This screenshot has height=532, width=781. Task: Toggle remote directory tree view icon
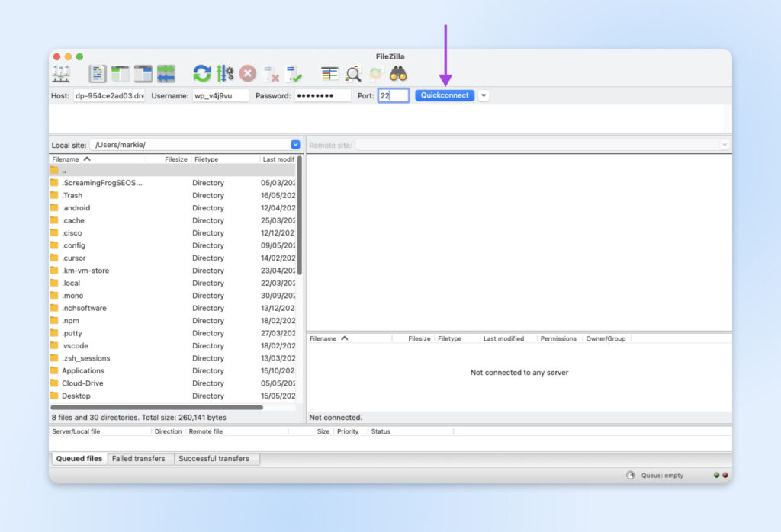(143, 73)
